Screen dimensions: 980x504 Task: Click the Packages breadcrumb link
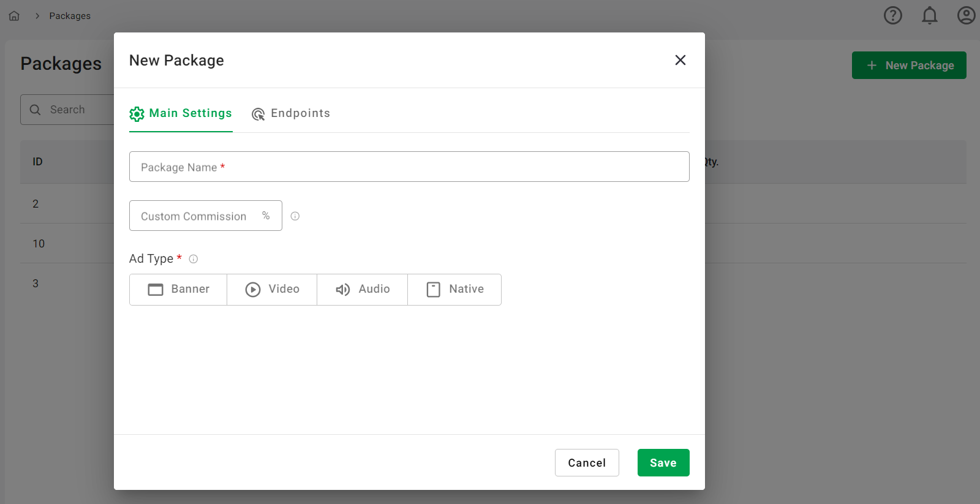click(70, 16)
